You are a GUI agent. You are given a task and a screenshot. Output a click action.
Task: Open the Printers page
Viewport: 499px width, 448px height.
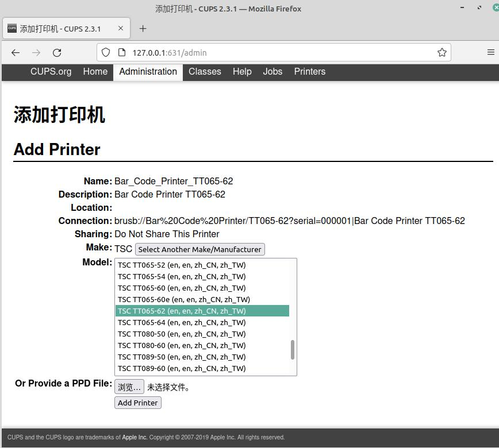310,72
